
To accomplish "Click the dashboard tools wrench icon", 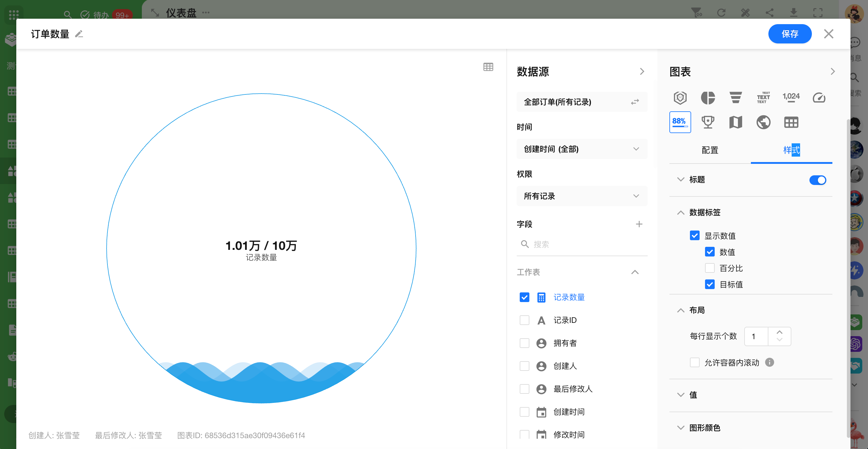I will 745,13.
